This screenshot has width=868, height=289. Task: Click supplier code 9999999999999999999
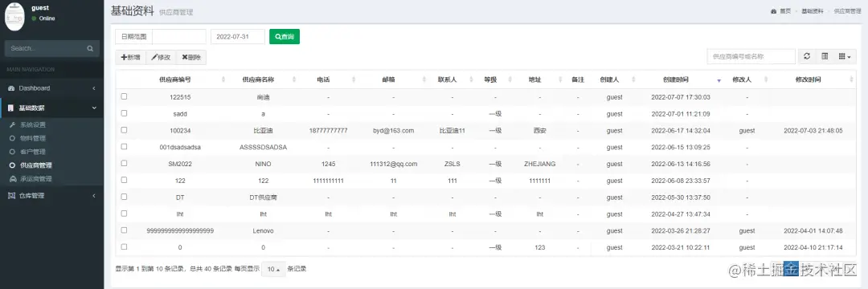tap(181, 231)
